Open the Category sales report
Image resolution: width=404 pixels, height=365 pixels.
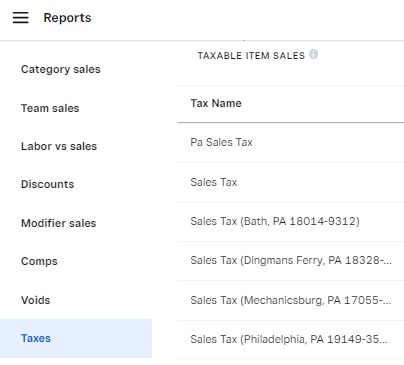61,69
